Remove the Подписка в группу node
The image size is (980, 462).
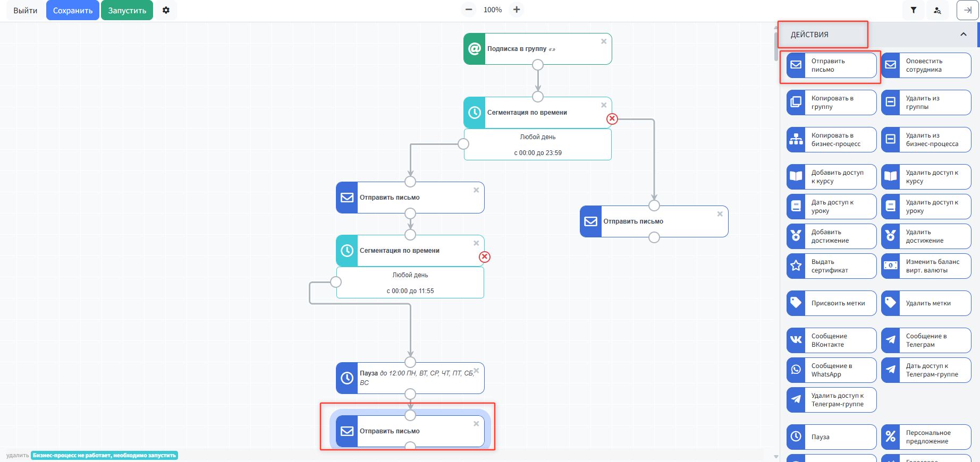604,41
